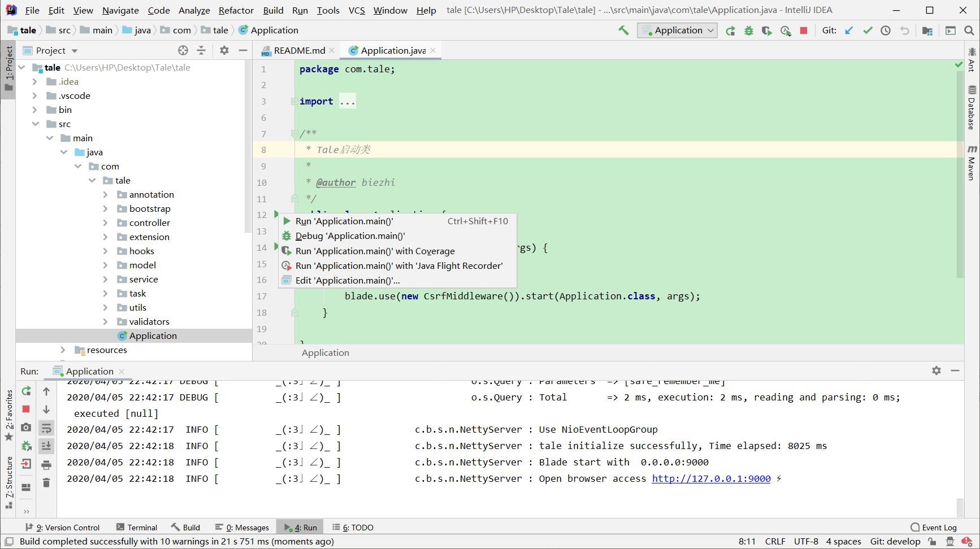
Task: Expand the bin folder
Action: pos(34,110)
